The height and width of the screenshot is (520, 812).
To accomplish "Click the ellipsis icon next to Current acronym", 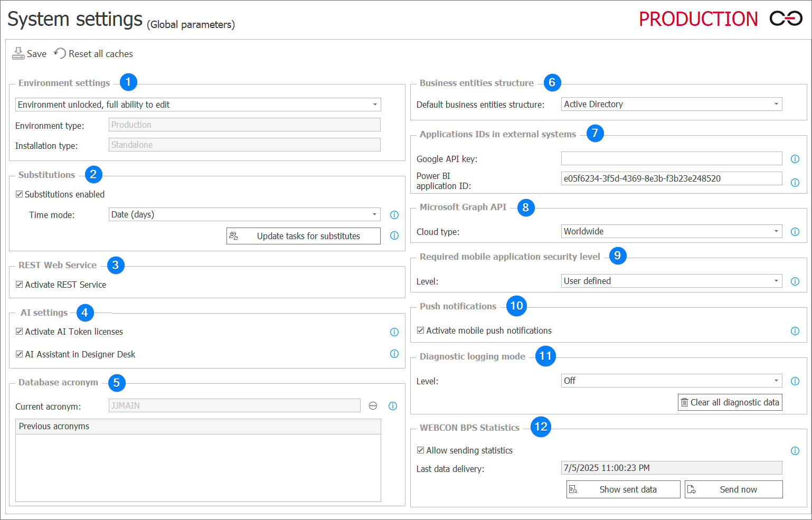I will coord(373,406).
